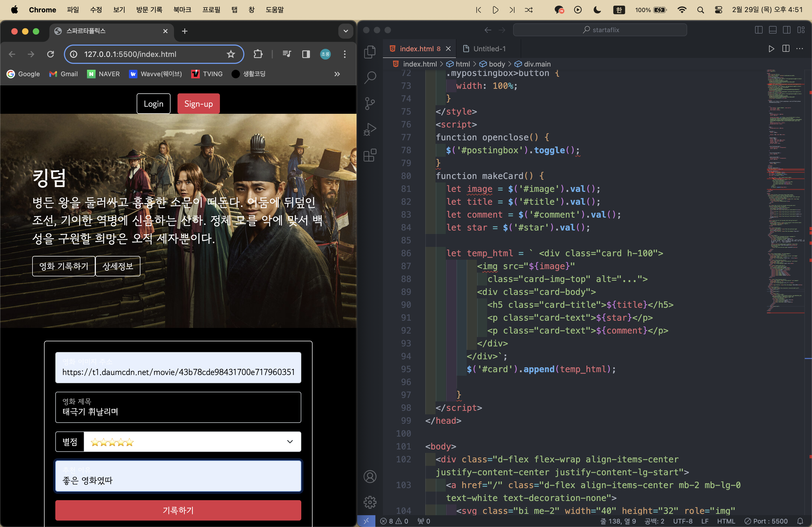Open editor More Actions ellipsis menu
The height and width of the screenshot is (527, 812).
point(800,49)
